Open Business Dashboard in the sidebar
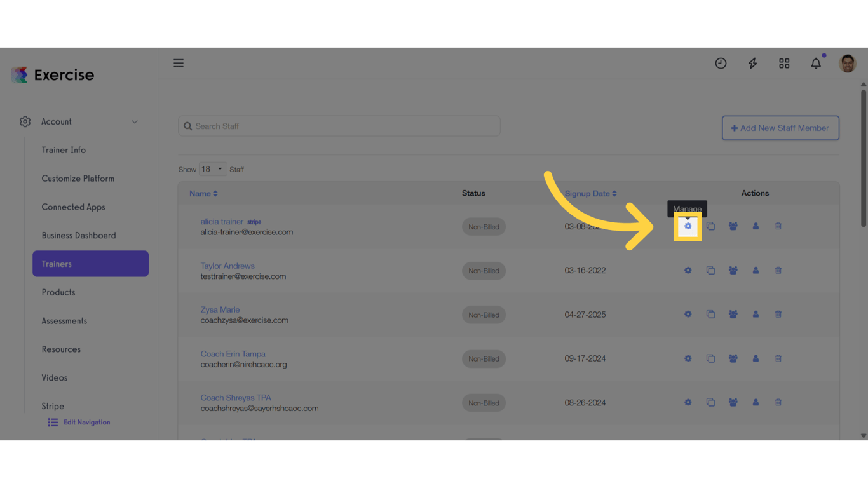 [x=79, y=236]
